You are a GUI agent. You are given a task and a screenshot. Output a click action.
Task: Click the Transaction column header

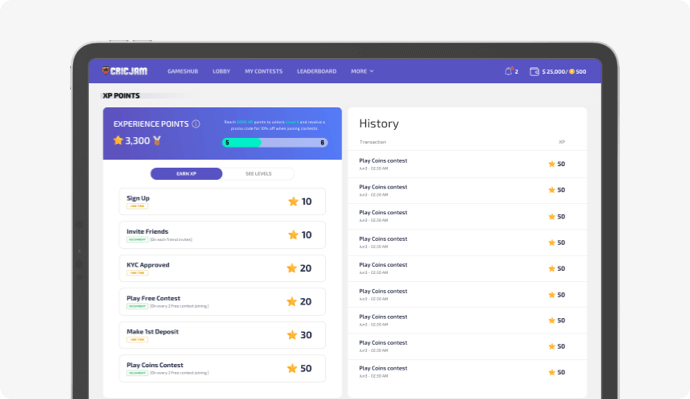pos(373,142)
